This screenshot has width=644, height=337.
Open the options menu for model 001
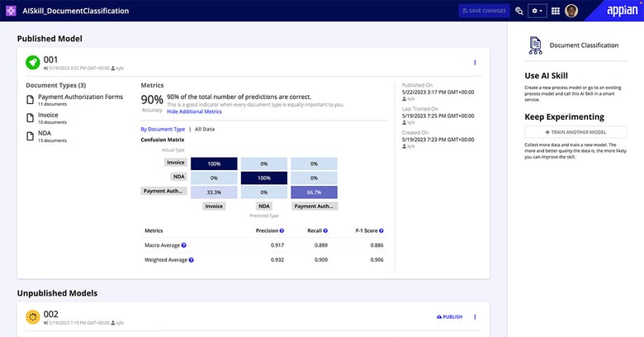475,63
